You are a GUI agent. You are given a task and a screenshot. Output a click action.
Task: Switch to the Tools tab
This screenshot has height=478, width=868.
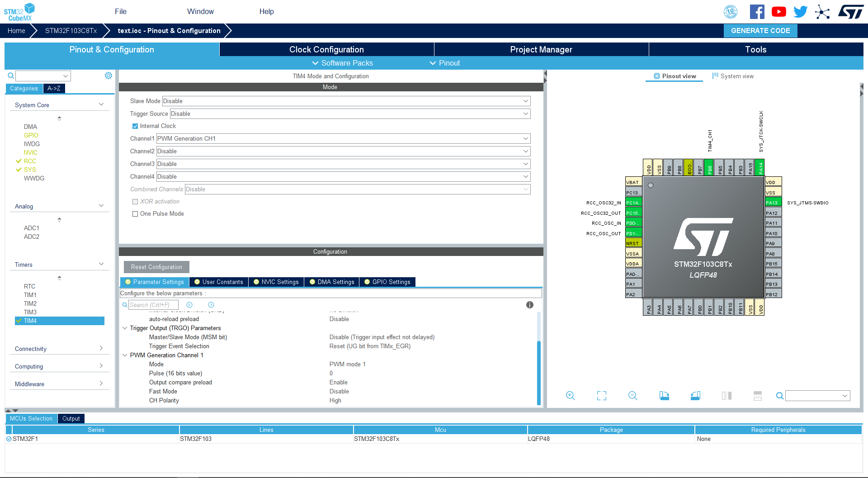(756, 50)
